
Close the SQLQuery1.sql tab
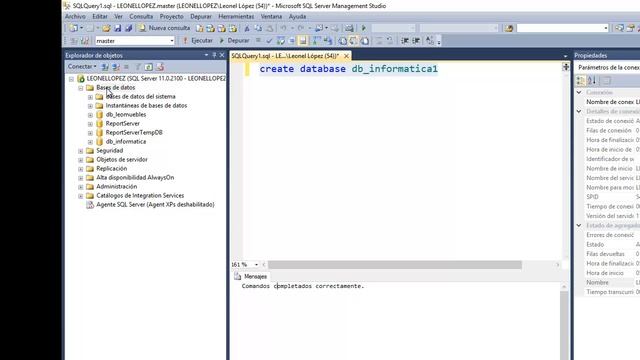[x=346, y=56]
